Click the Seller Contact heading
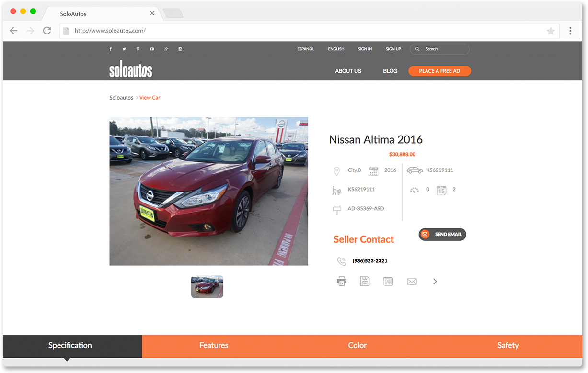 point(364,239)
